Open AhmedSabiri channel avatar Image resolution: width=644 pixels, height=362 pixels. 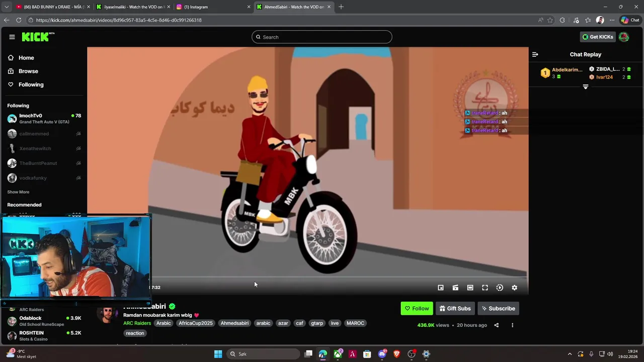tap(107, 315)
